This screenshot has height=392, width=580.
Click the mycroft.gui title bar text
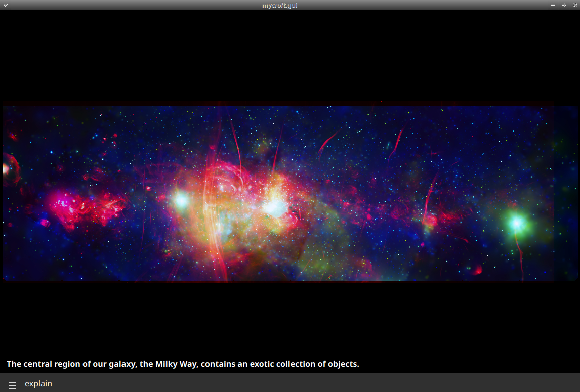tap(280, 5)
